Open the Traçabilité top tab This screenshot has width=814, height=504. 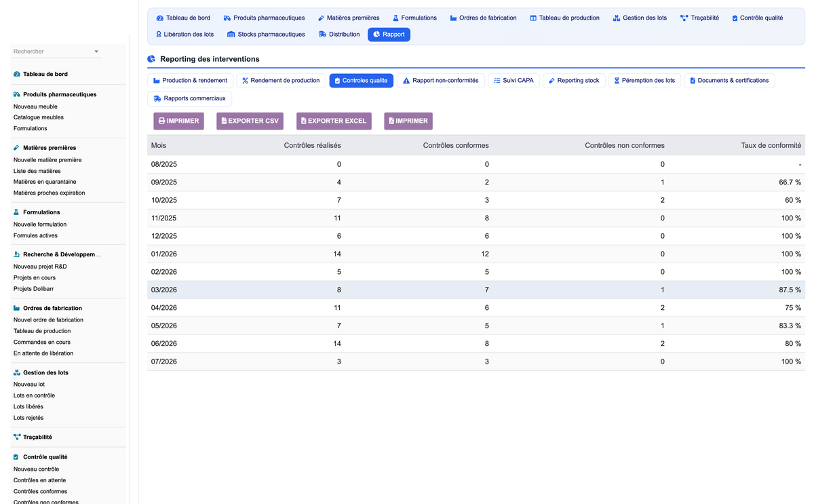(x=699, y=18)
